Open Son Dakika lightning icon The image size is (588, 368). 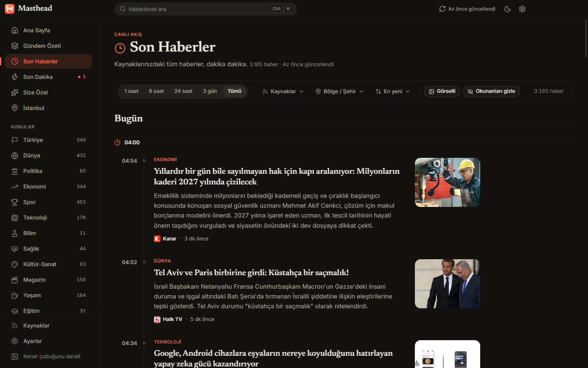pos(15,77)
